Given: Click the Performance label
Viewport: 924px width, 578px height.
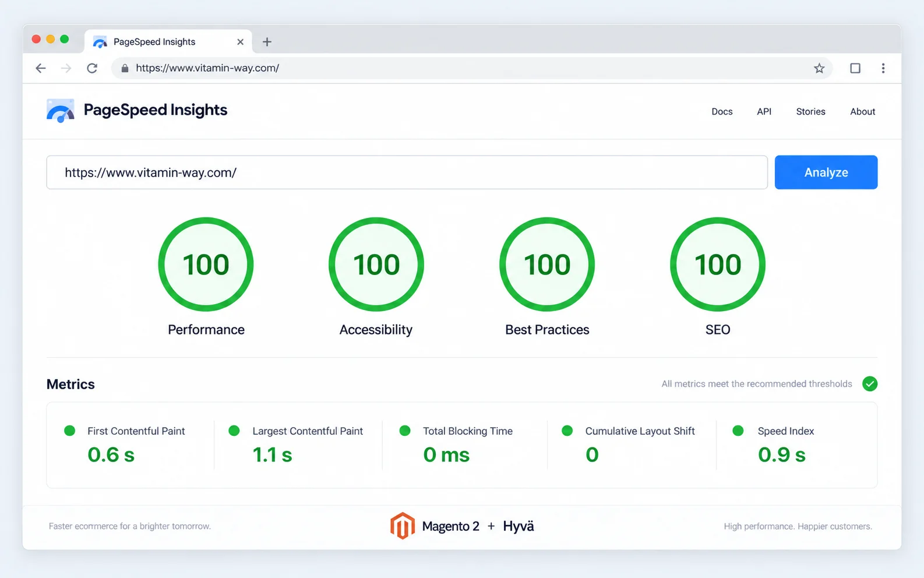Looking at the screenshot, I should 206,330.
